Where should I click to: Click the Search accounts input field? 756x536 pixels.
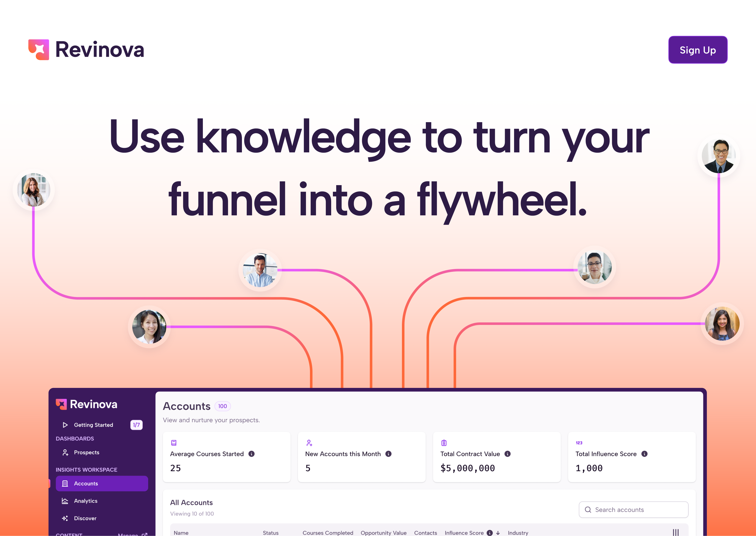[634, 510]
